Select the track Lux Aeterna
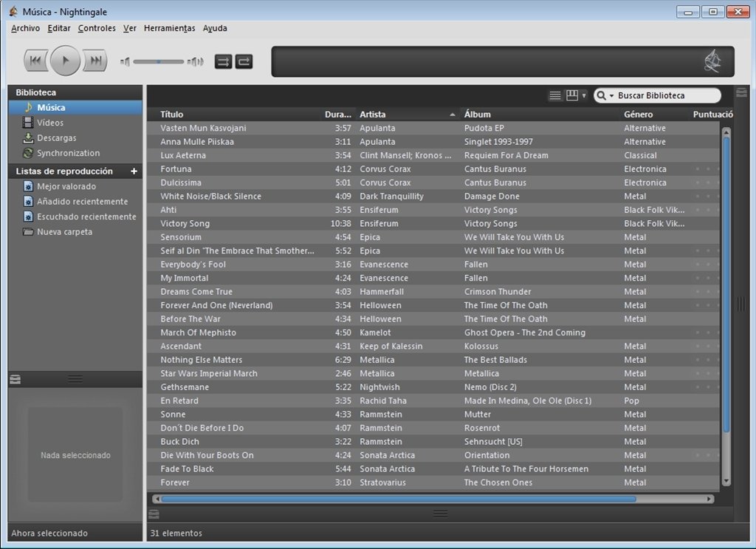The height and width of the screenshot is (549, 756). pyautogui.click(x=434, y=155)
